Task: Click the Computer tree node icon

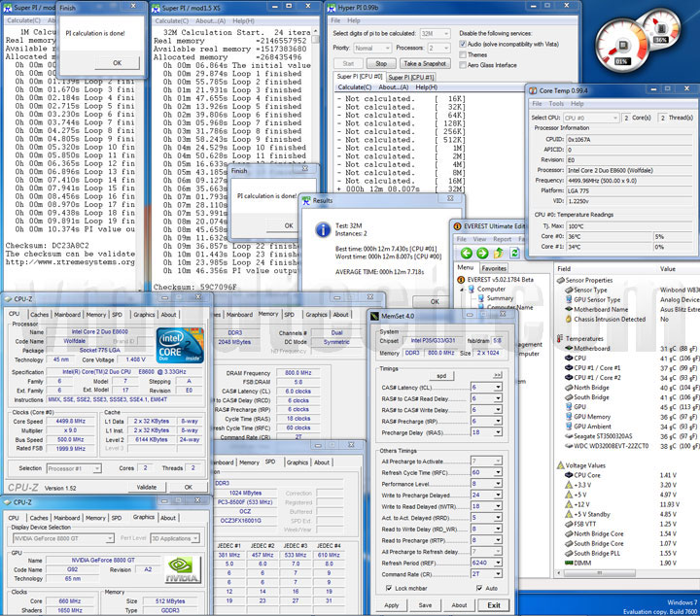Action: [x=471, y=289]
